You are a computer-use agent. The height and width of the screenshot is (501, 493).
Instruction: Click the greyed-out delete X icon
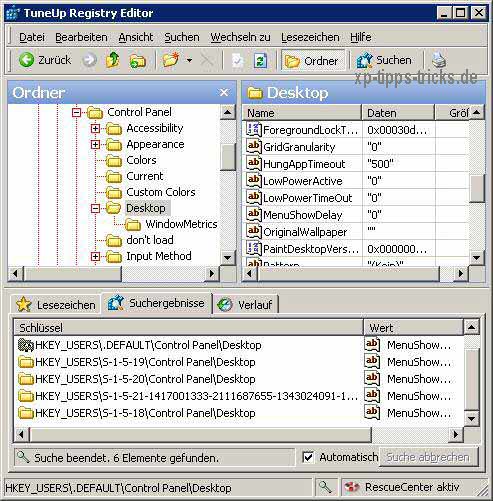[x=207, y=61]
